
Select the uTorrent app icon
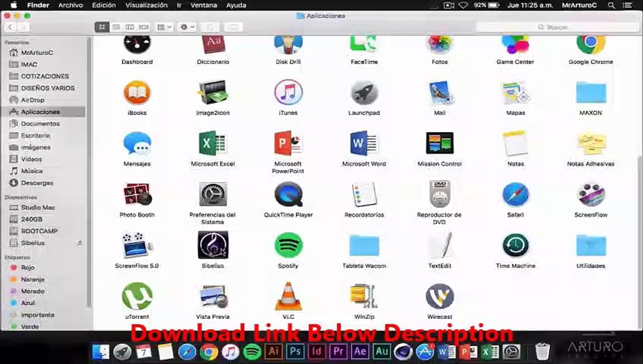point(137,297)
